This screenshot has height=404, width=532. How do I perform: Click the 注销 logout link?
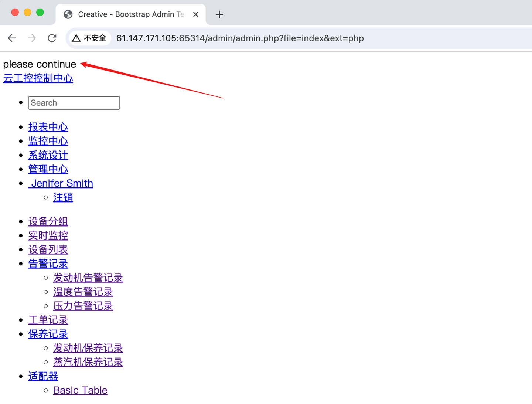pyautogui.click(x=63, y=197)
